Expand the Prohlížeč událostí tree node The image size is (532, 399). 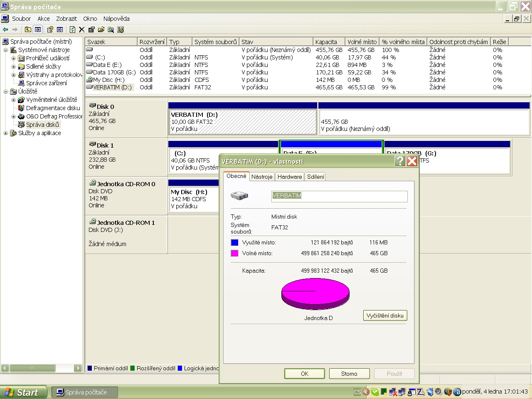13,58
